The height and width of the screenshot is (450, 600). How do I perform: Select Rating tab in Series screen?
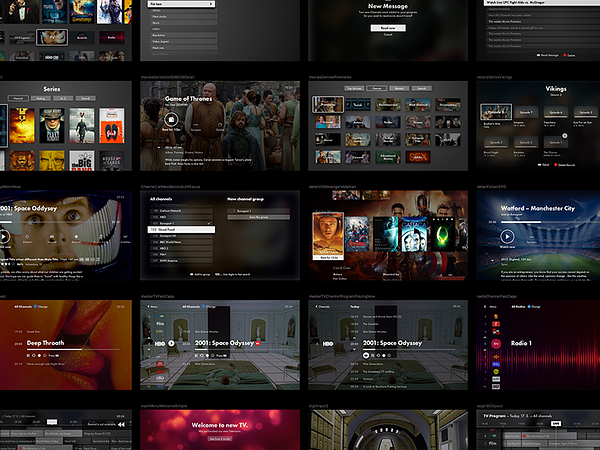point(41,98)
